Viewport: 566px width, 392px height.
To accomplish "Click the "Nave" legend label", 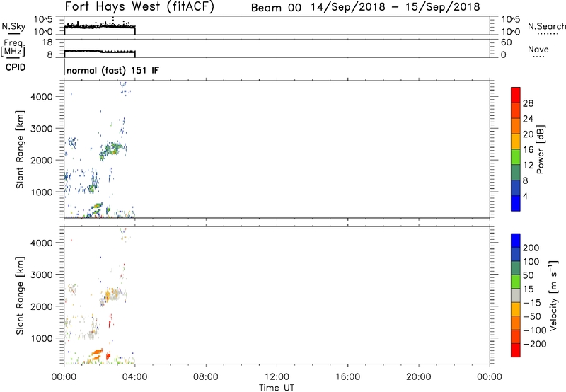I will [538, 49].
